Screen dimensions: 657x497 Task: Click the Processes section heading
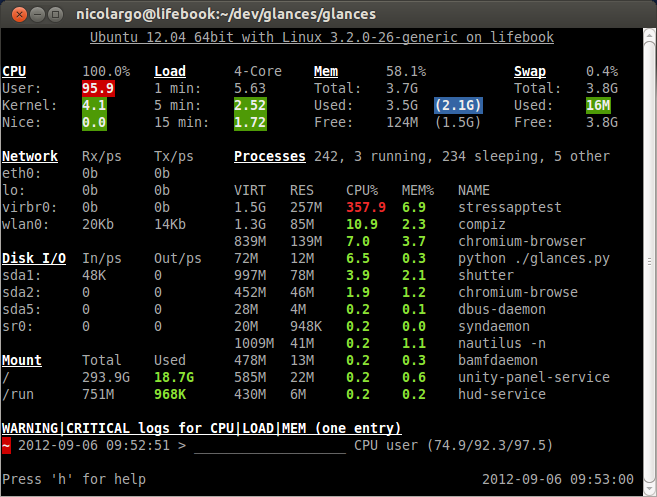pos(270,156)
